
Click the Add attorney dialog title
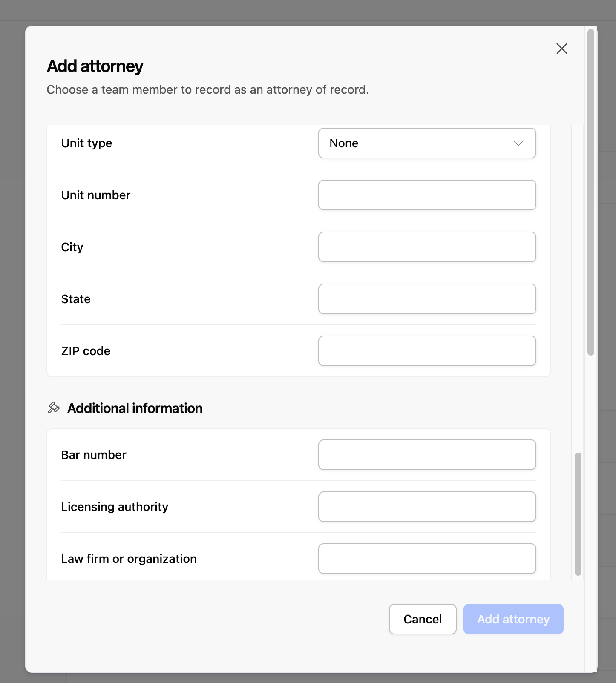[x=95, y=66]
